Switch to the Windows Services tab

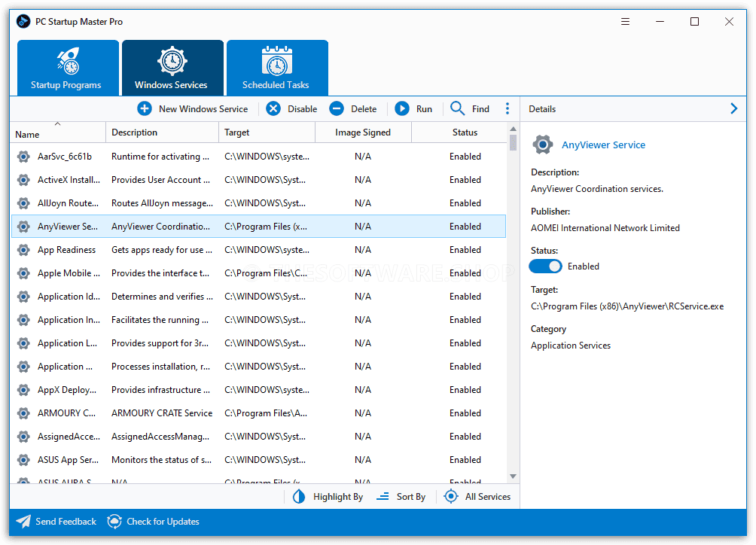pos(172,68)
